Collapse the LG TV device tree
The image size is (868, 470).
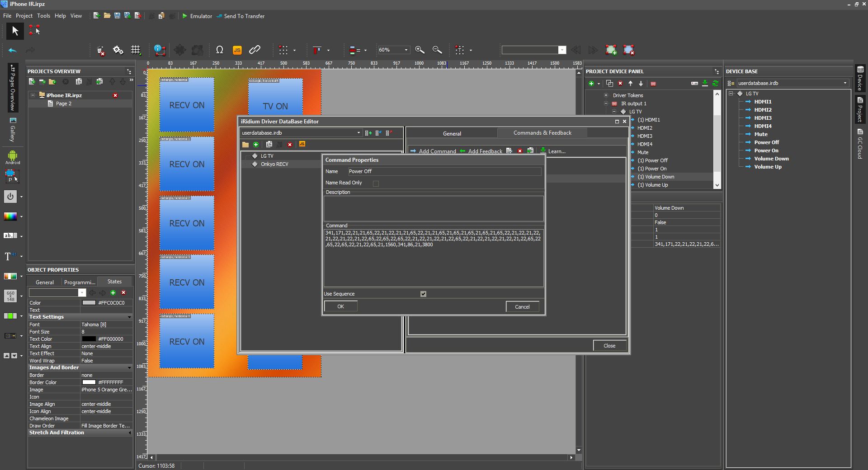click(731, 94)
